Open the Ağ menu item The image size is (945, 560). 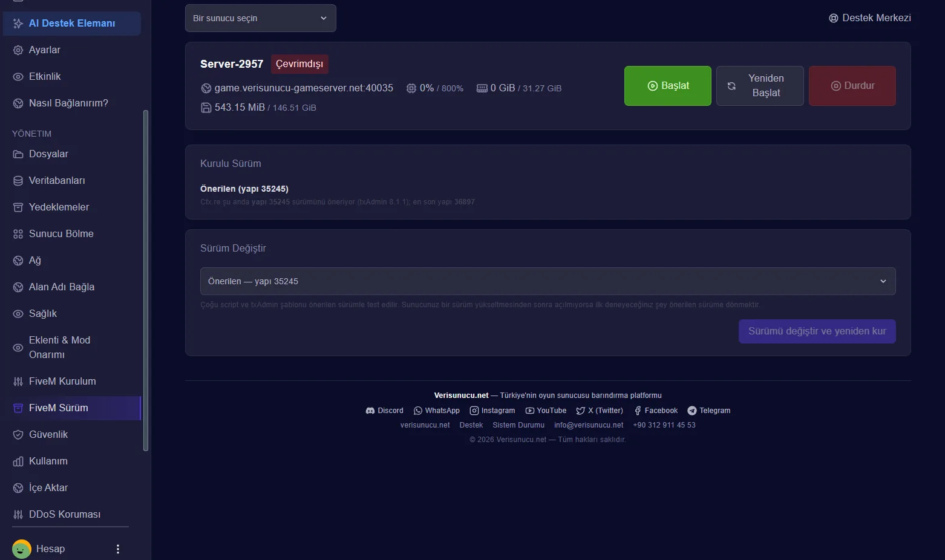click(x=72, y=261)
